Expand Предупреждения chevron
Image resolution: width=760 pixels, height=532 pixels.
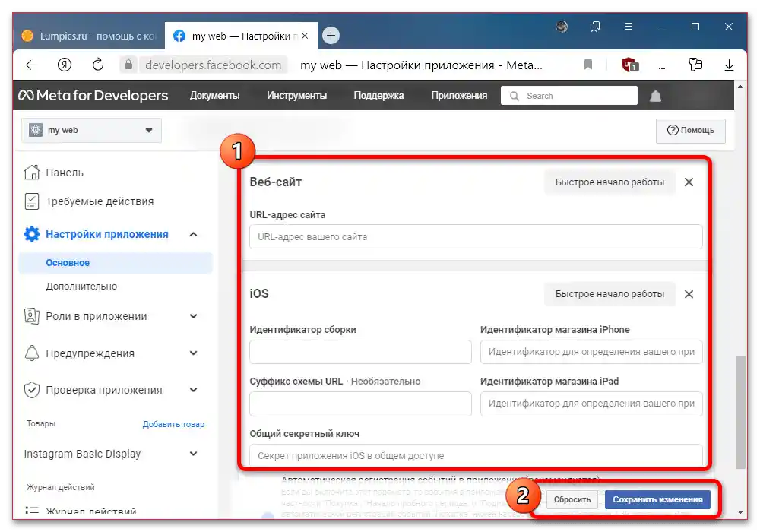tap(193, 353)
